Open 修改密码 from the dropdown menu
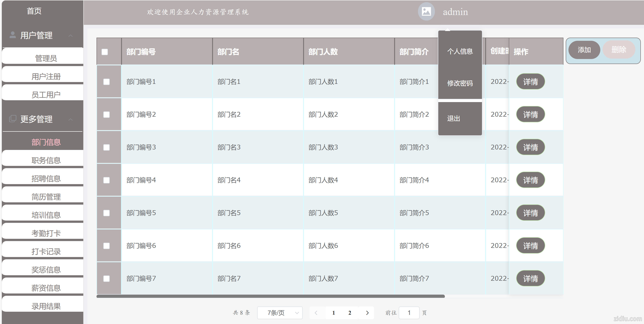 [460, 84]
